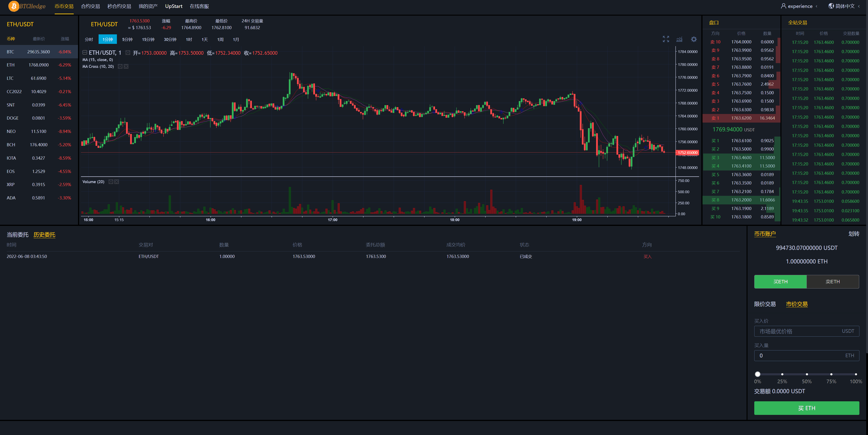Select the 15分钟 chart interval
868x435 pixels.
tap(148, 39)
